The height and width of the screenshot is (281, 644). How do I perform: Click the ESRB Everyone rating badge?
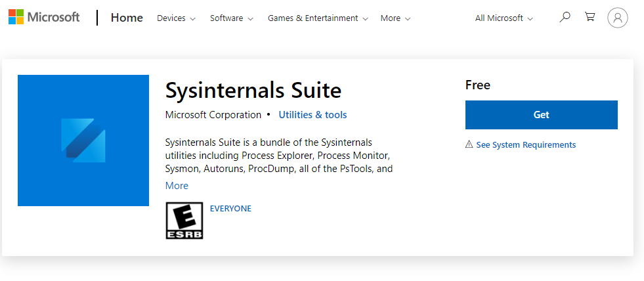(184, 221)
